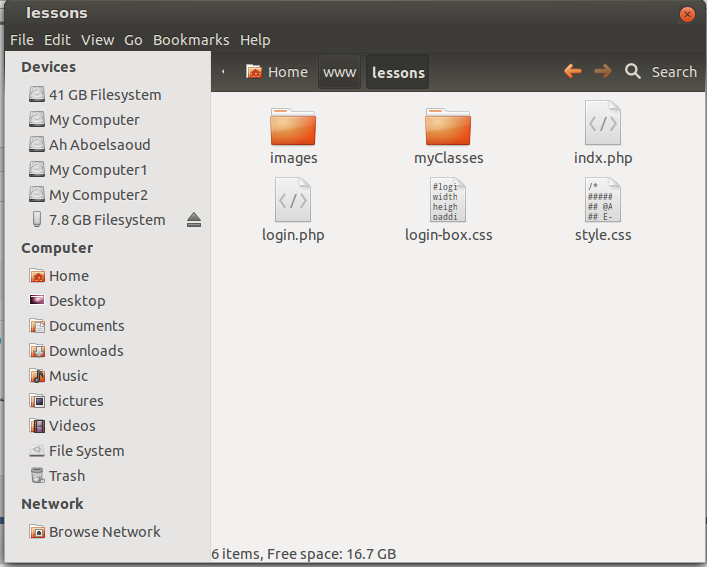This screenshot has height=567, width=707.
Task: Go to www in the path bar
Action: pyautogui.click(x=340, y=72)
